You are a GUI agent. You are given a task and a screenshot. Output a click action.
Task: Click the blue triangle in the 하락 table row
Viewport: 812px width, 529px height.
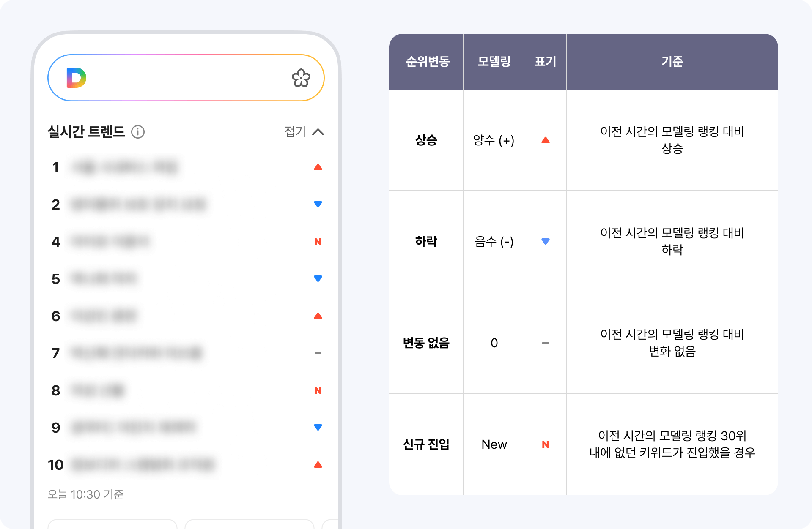[546, 242]
